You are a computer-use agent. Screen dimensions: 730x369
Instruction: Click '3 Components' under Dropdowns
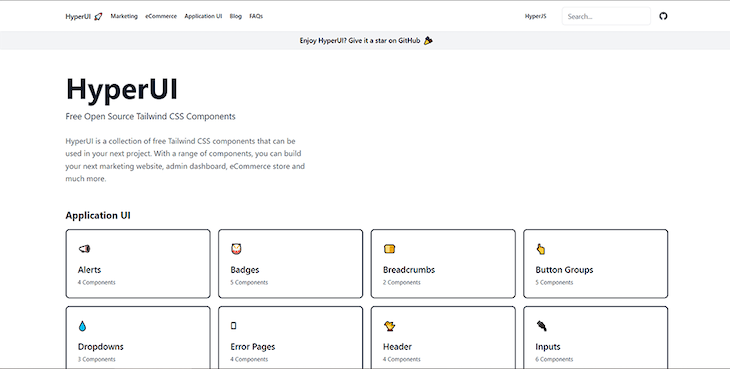pyautogui.click(x=96, y=359)
